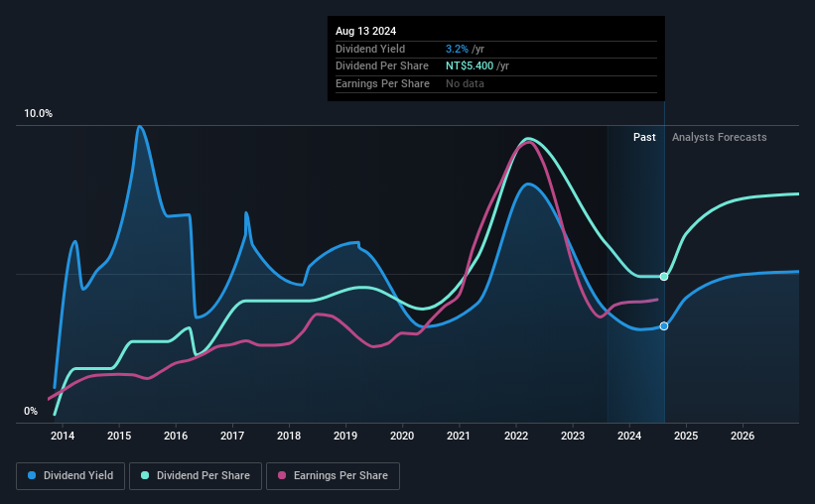The height and width of the screenshot is (504, 815).
Task: Click the 10.0% y-axis label
Action: tap(38, 113)
